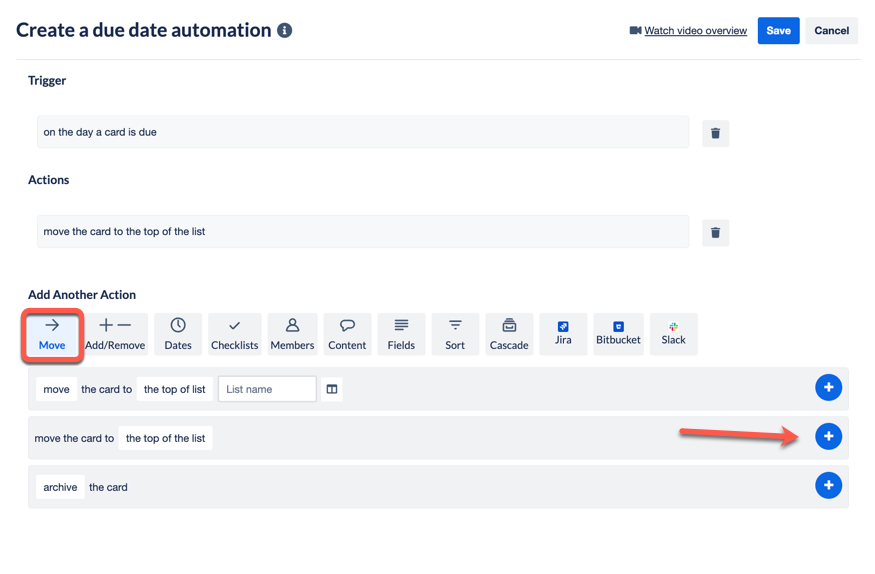Switch to the Content action tab

pos(347,334)
